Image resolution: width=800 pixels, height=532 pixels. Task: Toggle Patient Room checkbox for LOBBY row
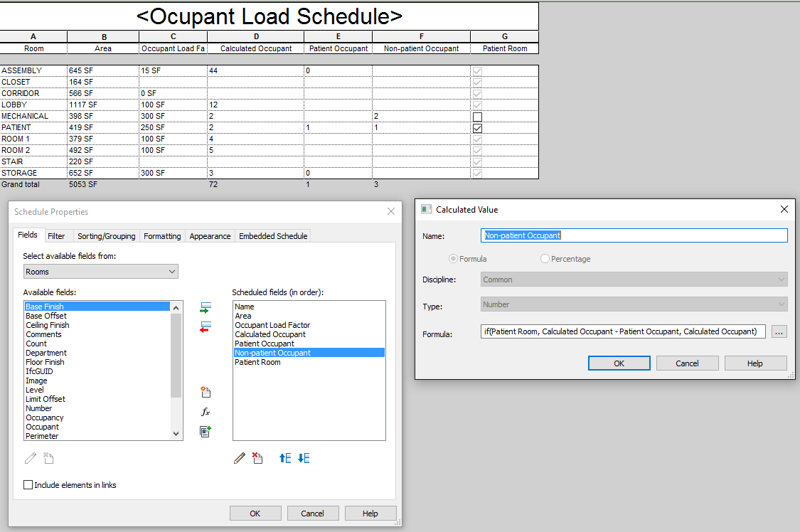[478, 105]
